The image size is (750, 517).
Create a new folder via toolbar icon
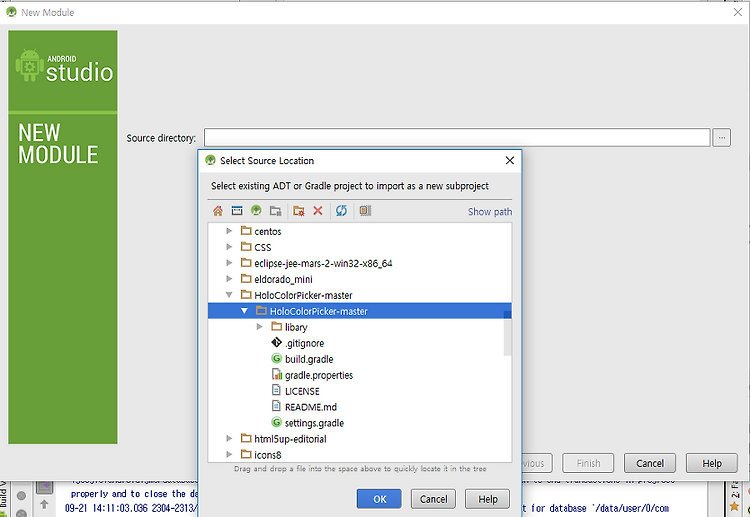[x=299, y=211]
